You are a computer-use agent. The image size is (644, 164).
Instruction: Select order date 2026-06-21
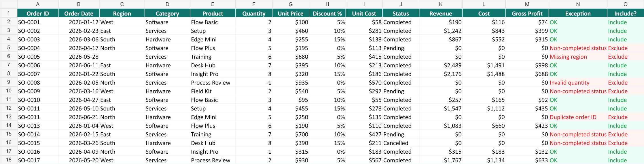coord(79,117)
